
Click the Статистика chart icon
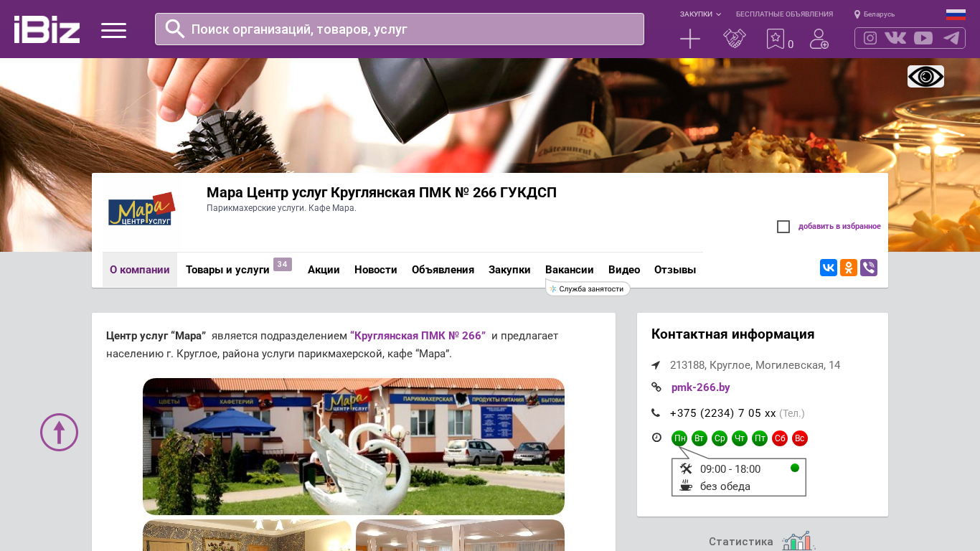click(798, 541)
